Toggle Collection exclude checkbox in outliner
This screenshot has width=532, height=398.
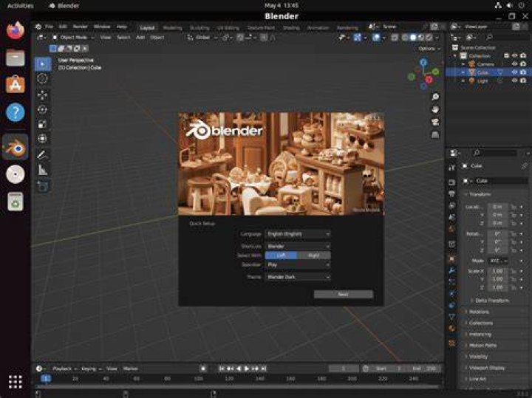[x=506, y=55]
